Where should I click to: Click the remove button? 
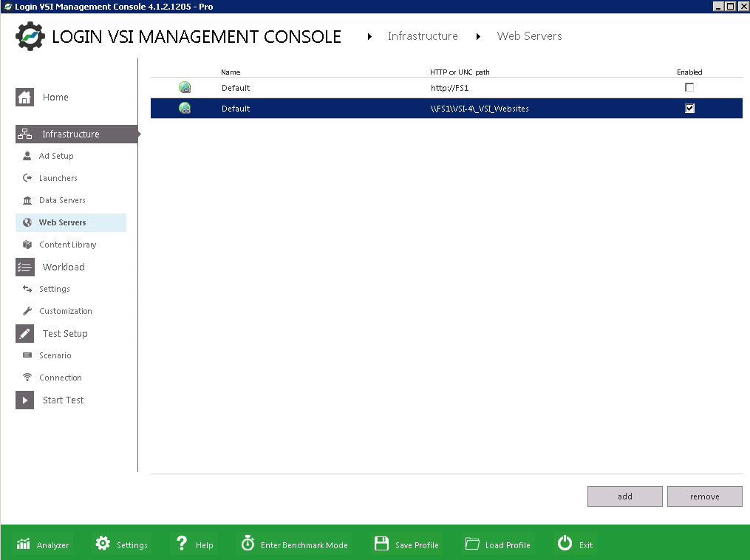[705, 496]
